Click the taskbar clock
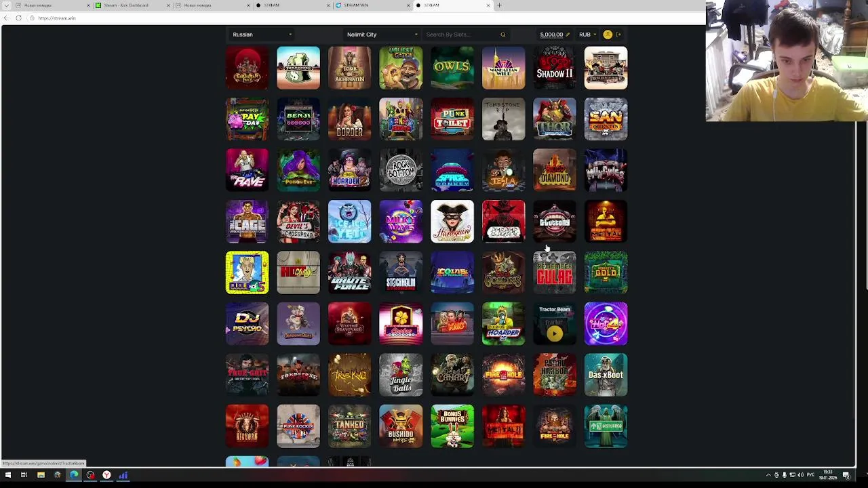This screenshot has height=488, width=868. pyautogui.click(x=828, y=475)
